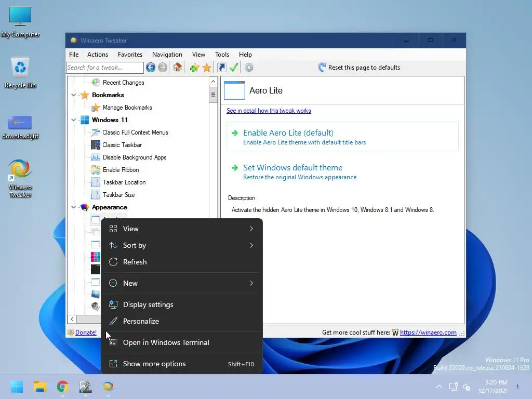Open File Explorer from taskbar
Screen dimensions: 532x399
pyautogui.click(x=39, y=387)
